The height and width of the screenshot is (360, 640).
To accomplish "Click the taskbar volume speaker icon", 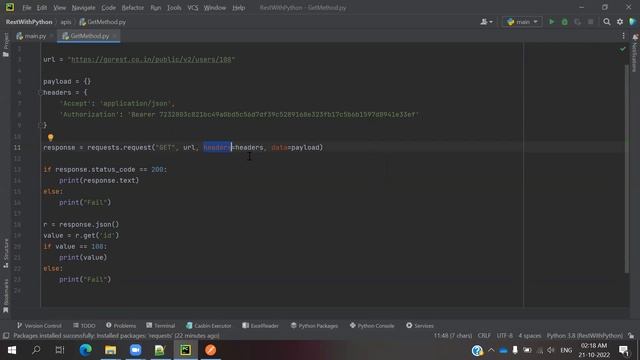I will pyautogui.click(x=551, y=350).
